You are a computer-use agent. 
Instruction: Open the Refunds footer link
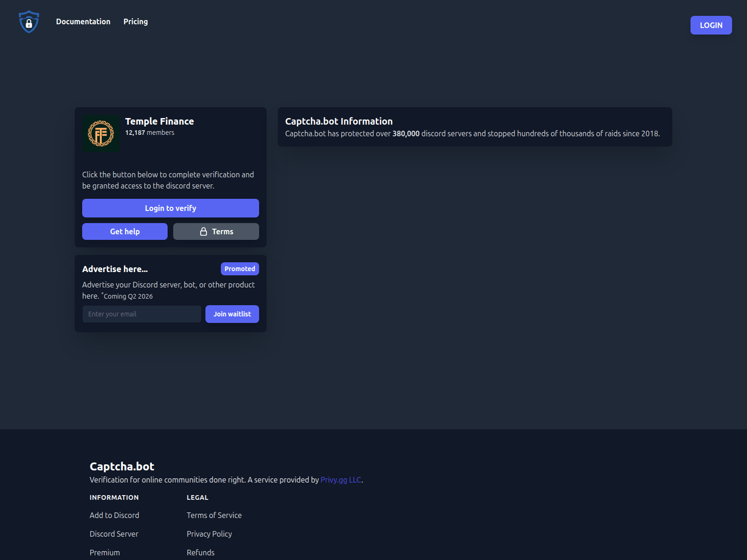pos(201,553)
